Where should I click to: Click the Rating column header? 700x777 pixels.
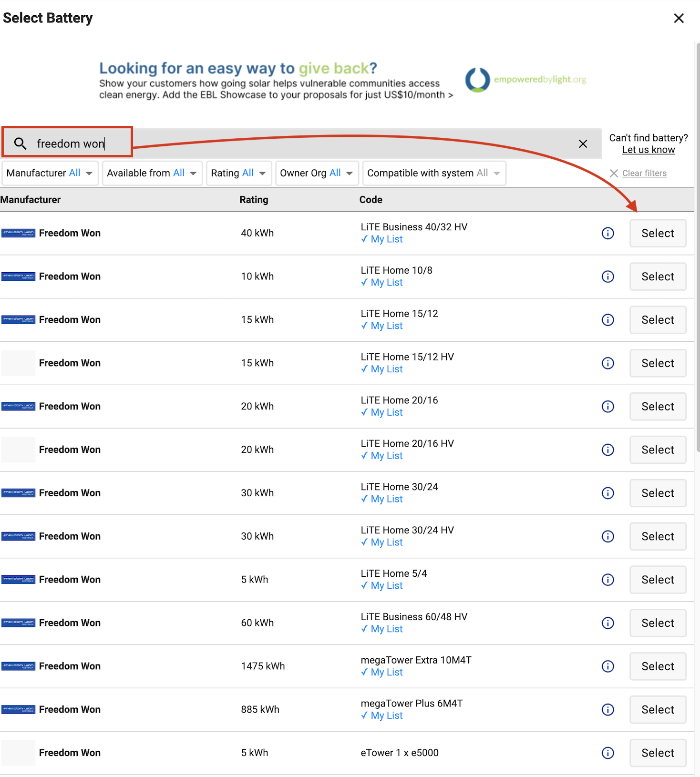[x=254, y=200]
